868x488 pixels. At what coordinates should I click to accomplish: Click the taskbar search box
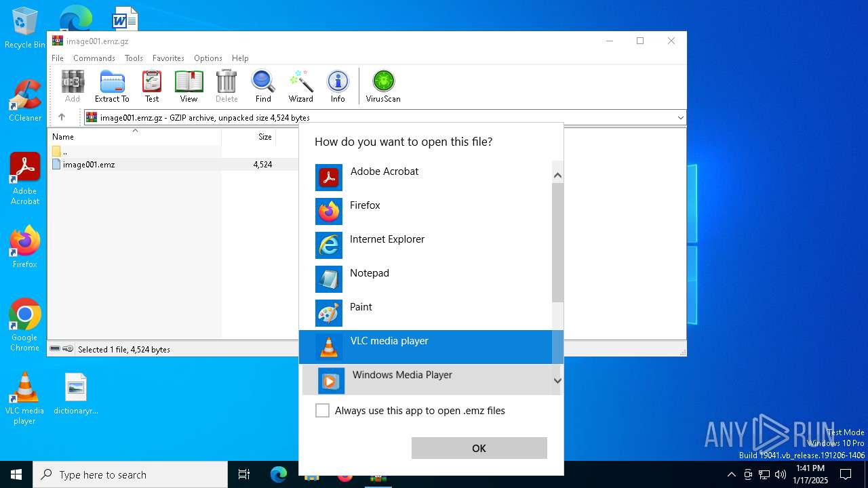point(130,474)
